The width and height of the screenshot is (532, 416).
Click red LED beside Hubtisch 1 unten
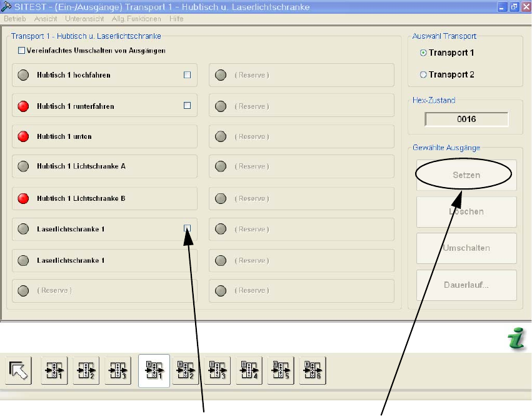(x=23, y=136)
